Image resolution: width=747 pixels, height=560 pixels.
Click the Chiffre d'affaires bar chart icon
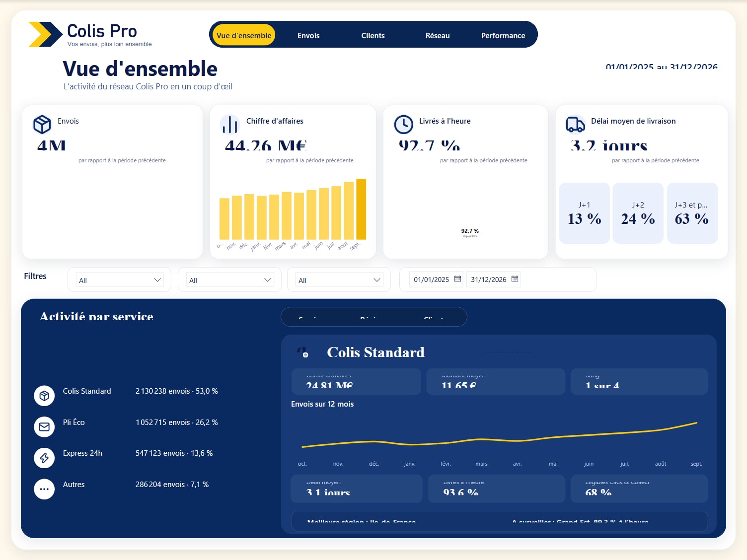click(x=230, y=124)
